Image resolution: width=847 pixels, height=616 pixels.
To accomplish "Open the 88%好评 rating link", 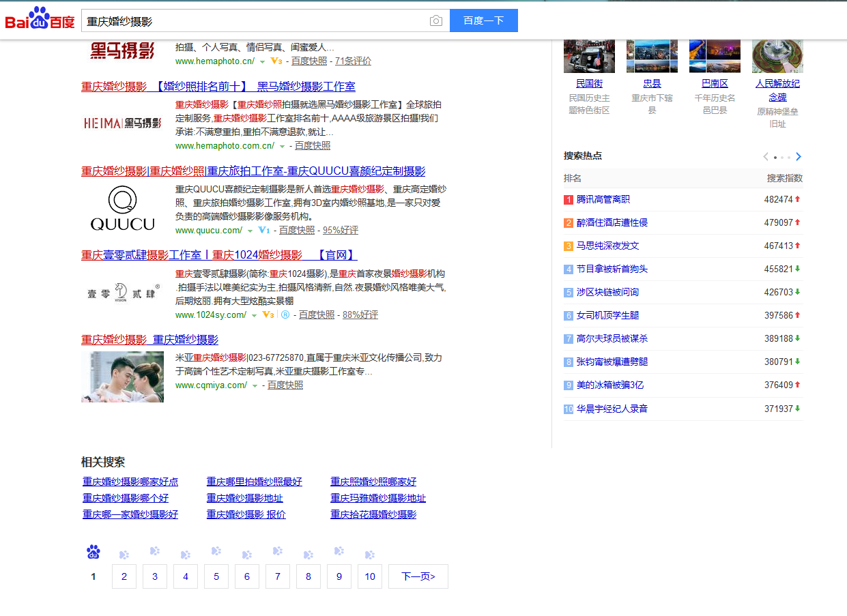I will (x=360, y=314).
